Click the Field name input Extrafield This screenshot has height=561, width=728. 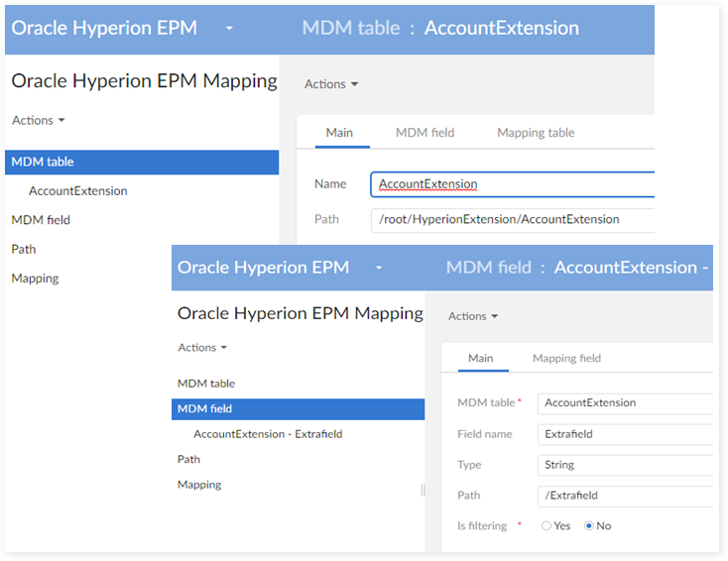click(625, 434)
